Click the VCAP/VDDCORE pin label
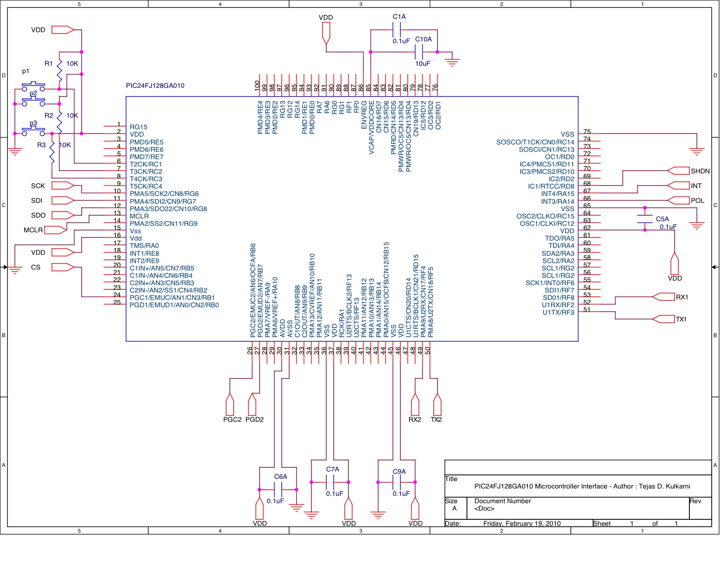 pyautogui.click(x=371, y=127)
